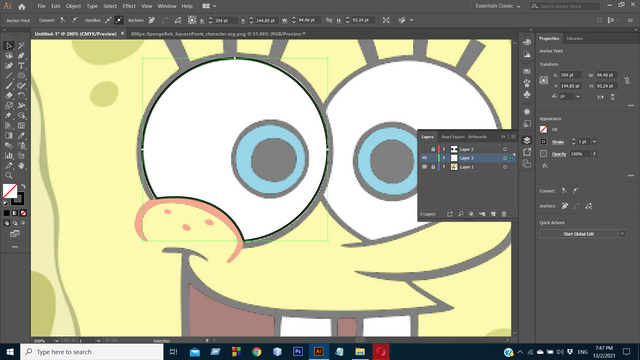
Task: Swap fill and stroke colors
Action: pos(23,186)
